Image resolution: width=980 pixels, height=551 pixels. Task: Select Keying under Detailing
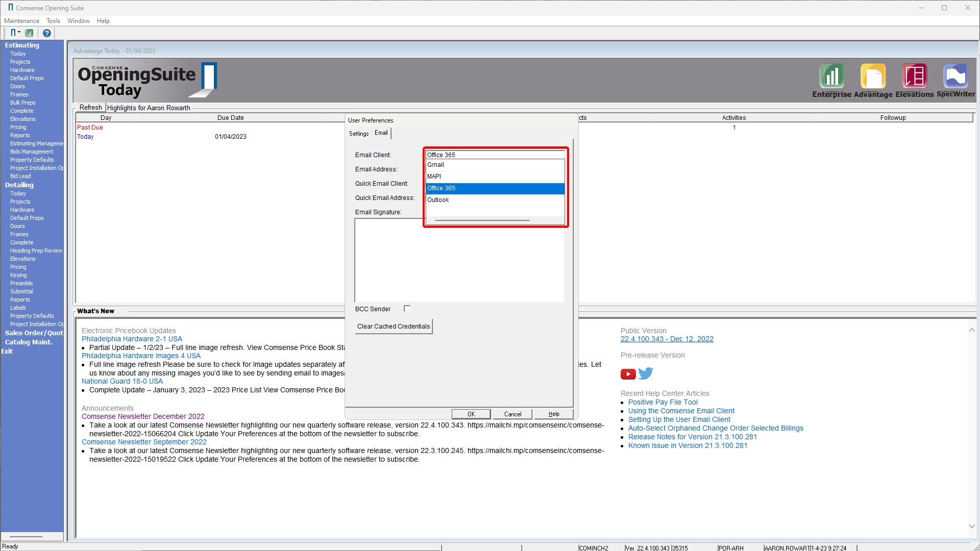pos(18,275)
